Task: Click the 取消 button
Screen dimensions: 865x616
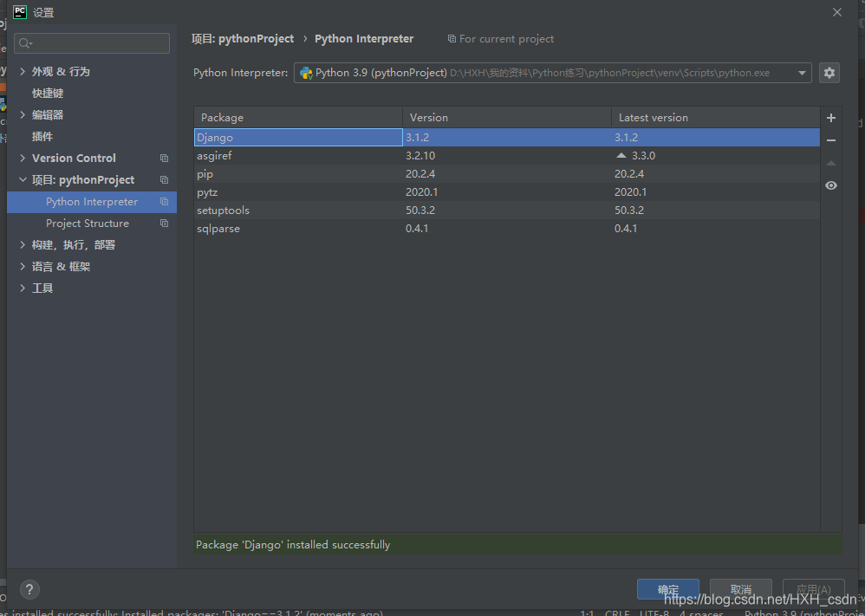Action: (740, 589)
